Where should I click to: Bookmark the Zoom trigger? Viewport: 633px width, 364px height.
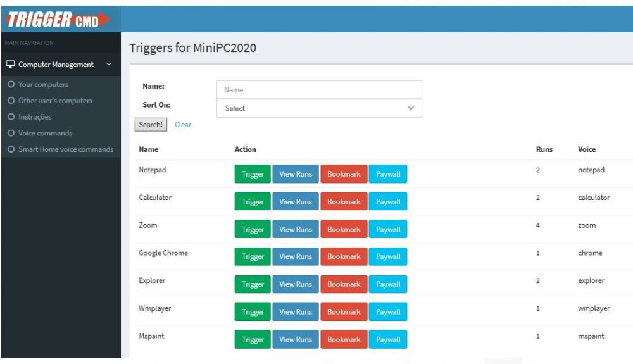(344, 229)
